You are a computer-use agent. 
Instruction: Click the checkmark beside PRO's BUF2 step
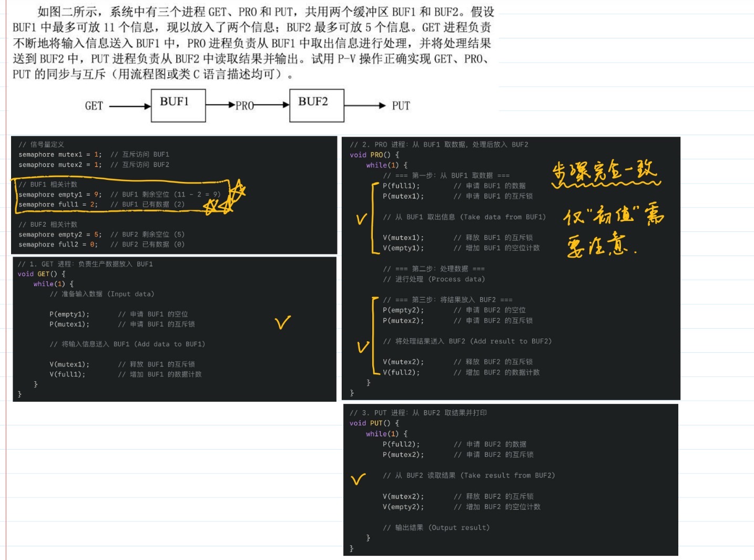[363, 346]
